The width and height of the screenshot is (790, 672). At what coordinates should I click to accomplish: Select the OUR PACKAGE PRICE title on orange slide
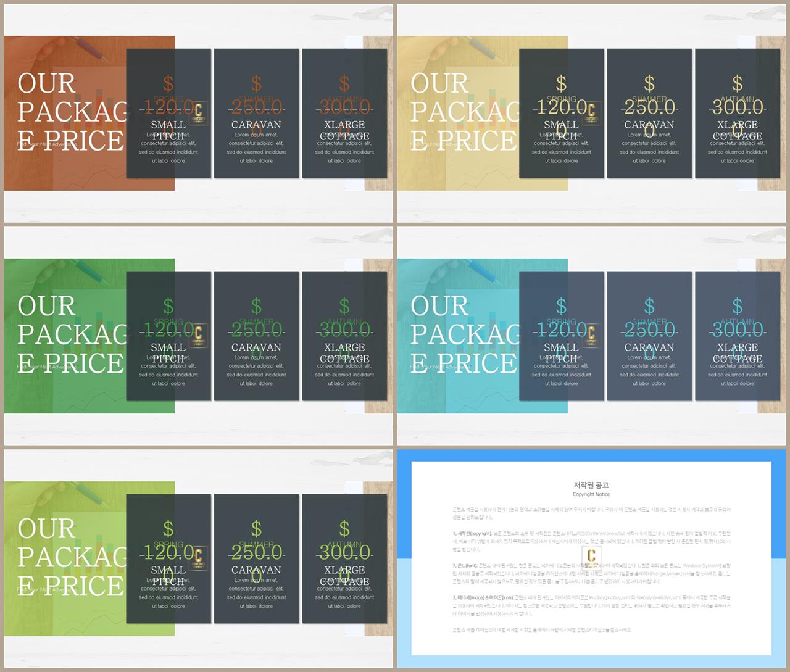73,112
